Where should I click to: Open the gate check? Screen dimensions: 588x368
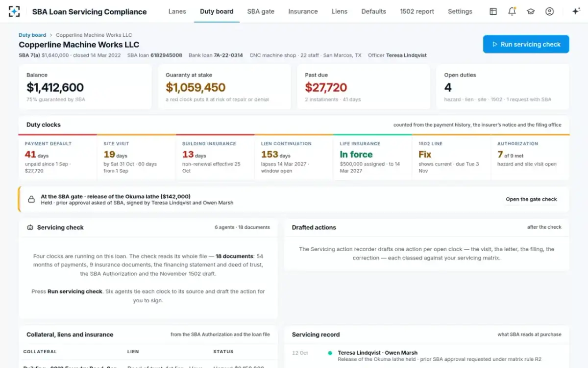531,199
